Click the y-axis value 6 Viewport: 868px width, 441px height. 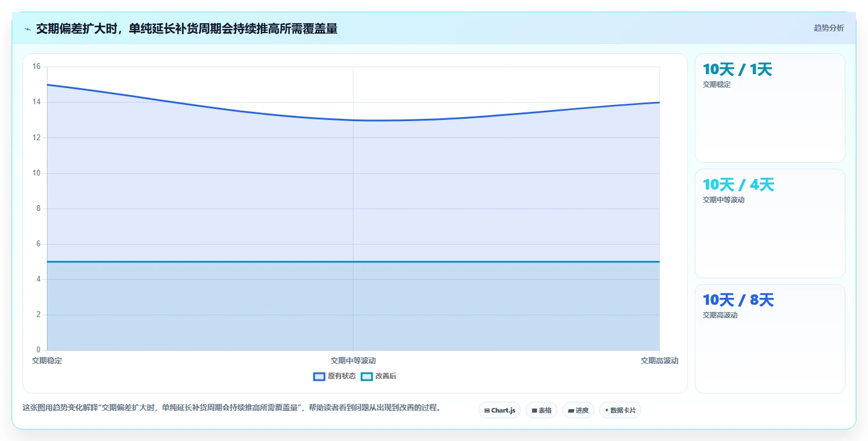(38, 244)
